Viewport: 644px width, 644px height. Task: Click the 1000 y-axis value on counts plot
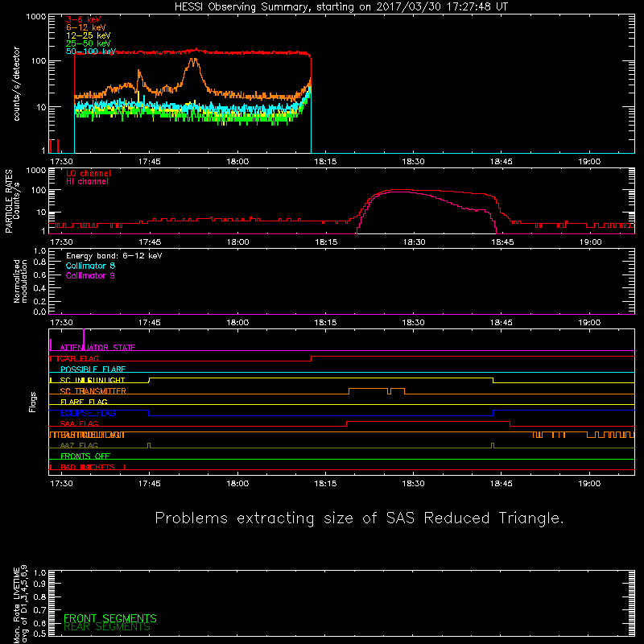(36, 17)
